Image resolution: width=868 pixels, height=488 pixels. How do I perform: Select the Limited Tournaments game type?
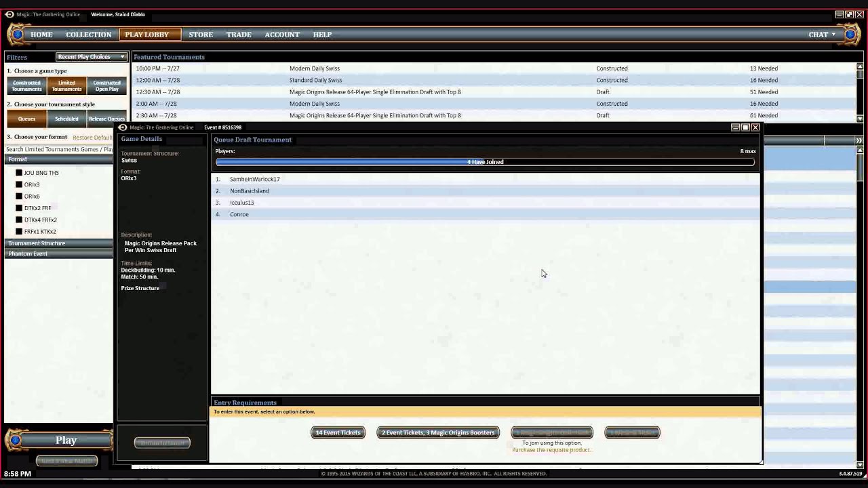click(66, 86)
